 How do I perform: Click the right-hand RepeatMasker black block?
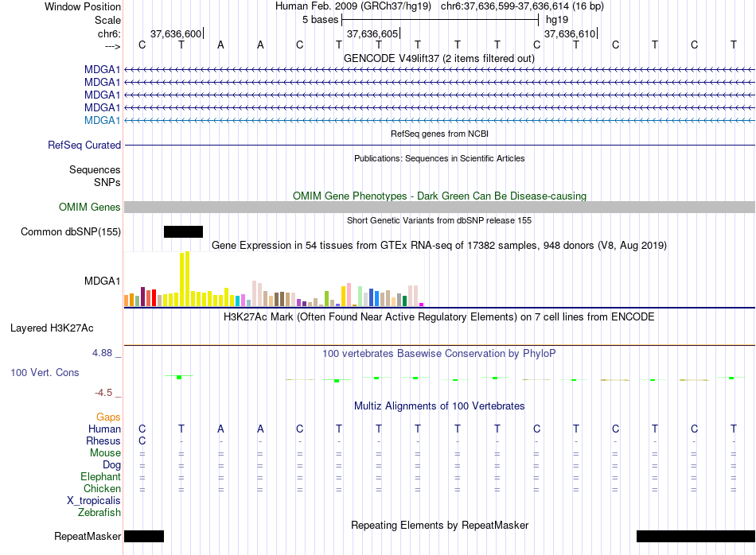click(x=696, y=536)
